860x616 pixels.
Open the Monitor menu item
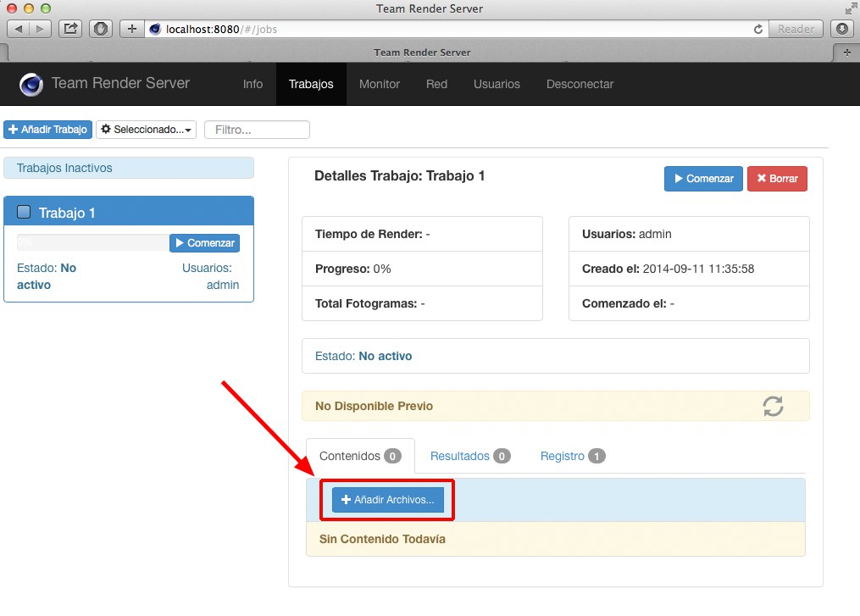point(379,84)
